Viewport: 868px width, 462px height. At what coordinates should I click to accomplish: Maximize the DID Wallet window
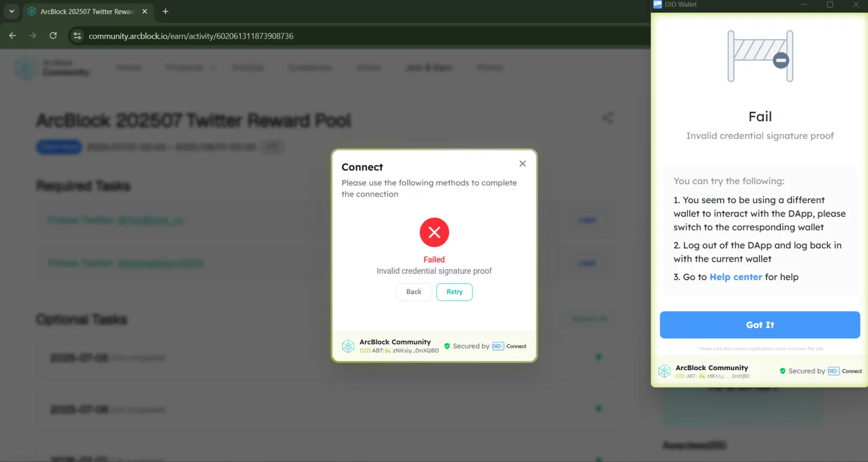(830, 4)
